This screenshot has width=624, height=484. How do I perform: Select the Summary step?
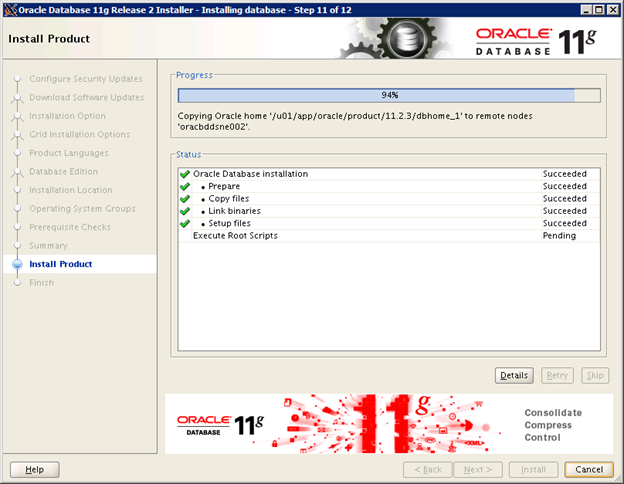[x=48, y=245]
